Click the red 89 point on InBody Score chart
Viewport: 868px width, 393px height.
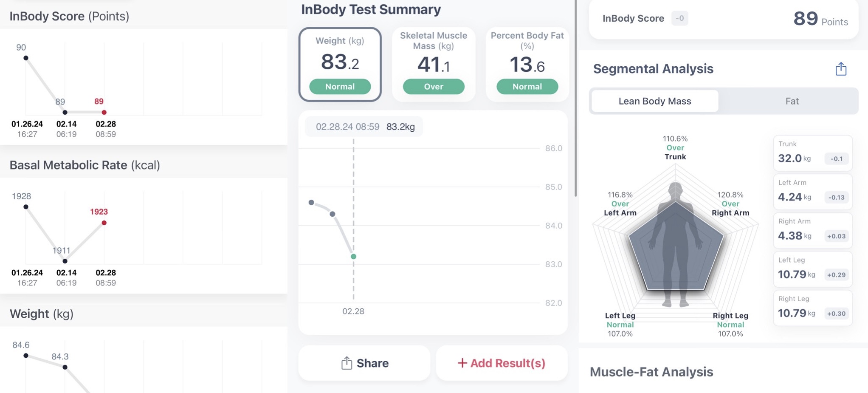pos(103,112)
